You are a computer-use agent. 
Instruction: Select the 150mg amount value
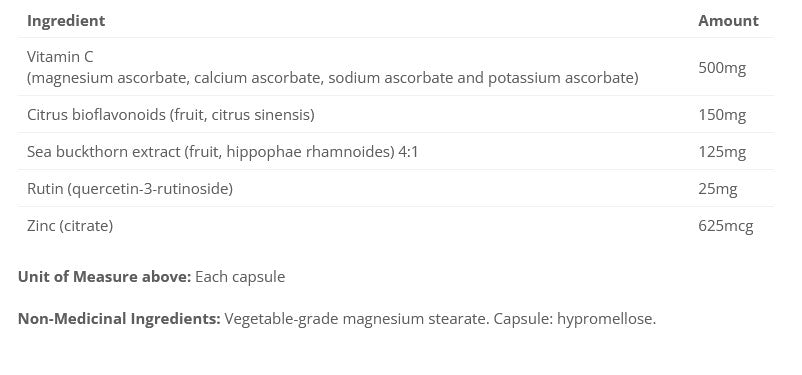point(722,115)
